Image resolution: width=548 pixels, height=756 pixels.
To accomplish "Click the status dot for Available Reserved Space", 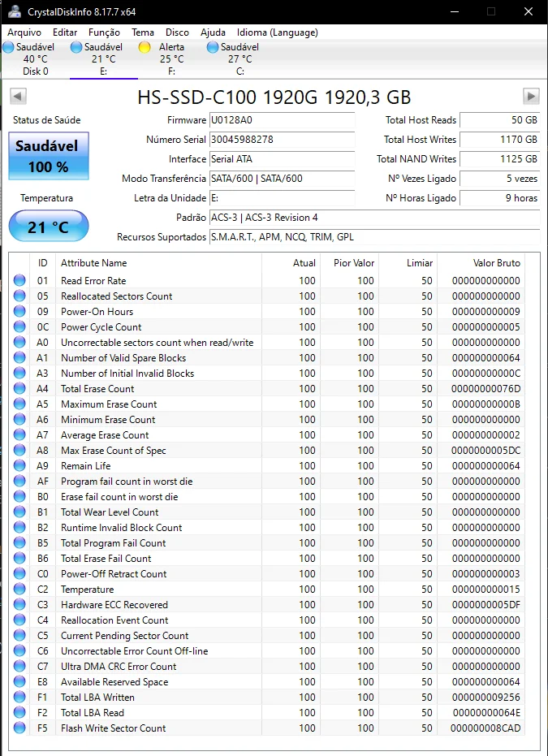I will pyautogui.click(x=19, y=682).
